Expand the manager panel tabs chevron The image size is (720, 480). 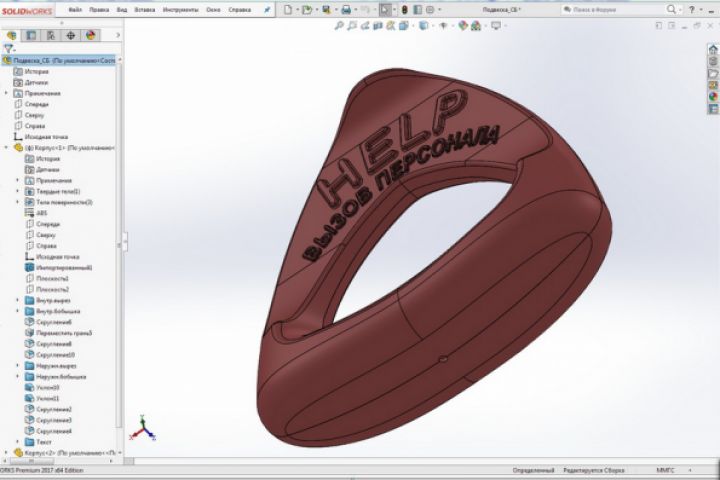tap(118, 35)
